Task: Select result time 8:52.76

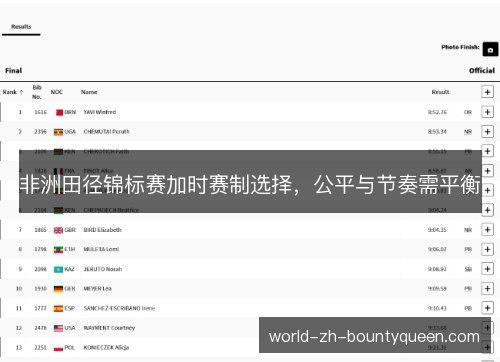Action: [437, 112]
